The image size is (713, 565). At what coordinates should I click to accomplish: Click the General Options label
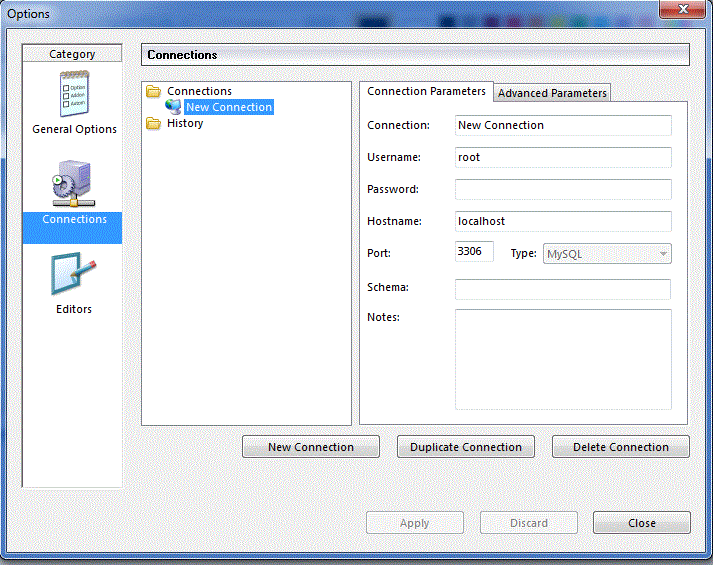coord(74,129)
